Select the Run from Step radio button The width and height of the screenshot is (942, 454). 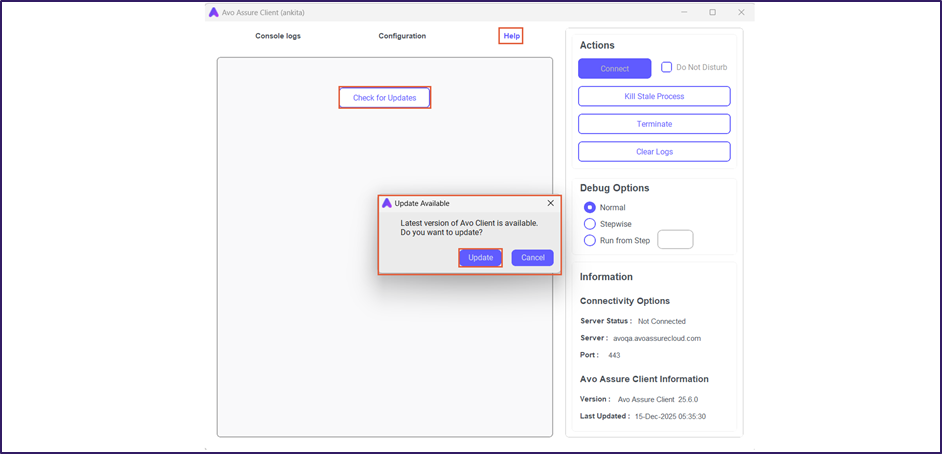[x=590, y=240]
